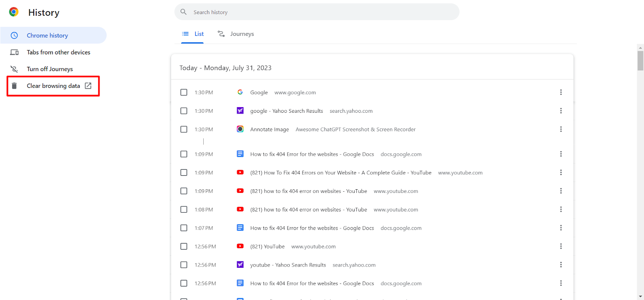644x300 pixels.
Task: Click Yahoo favicon in the youtube search results row
Action: click(240, 265)
